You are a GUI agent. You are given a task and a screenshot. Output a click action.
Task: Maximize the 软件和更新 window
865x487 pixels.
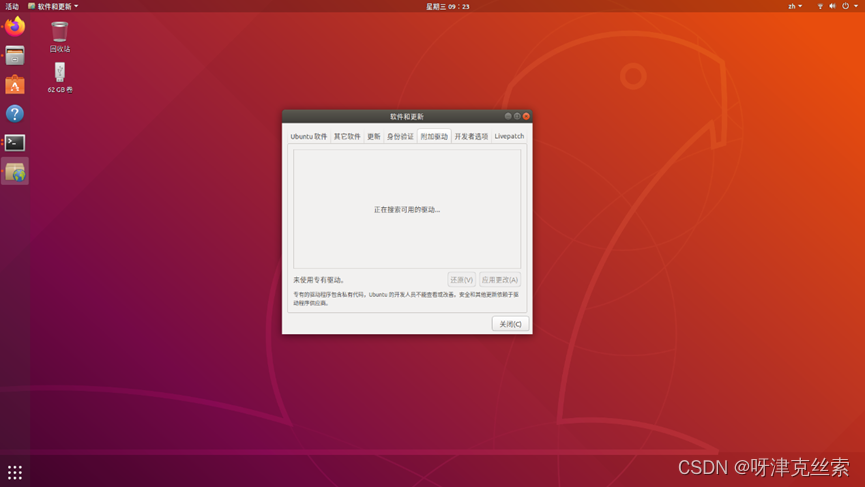[517, 116]
